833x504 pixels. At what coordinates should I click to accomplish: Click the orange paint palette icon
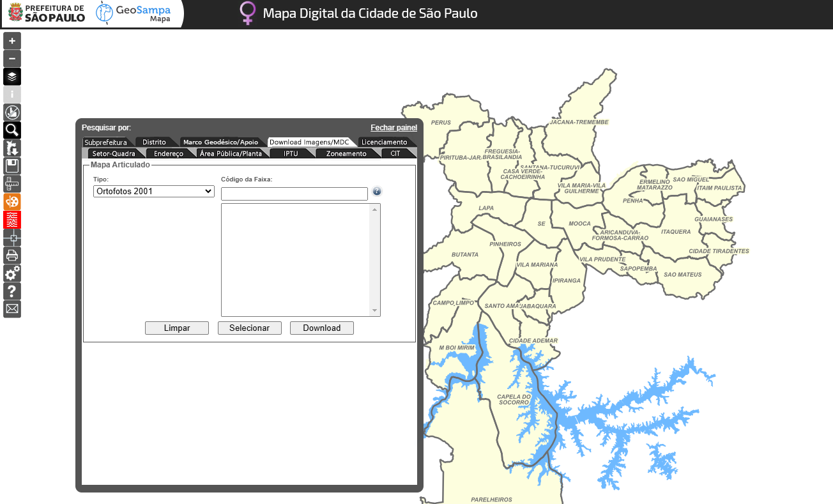click(x=12, y=202)
